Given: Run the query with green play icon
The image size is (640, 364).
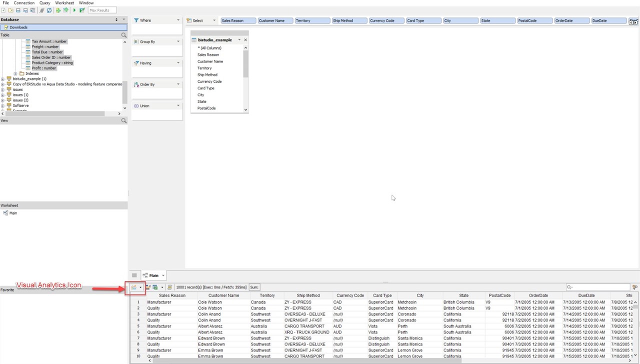Looking at the screenshot, I should [x=74, y=10].
